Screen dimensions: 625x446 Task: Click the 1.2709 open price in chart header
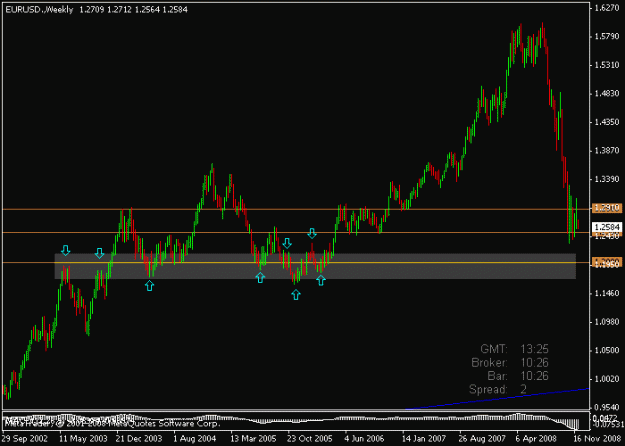pos(91,10)
